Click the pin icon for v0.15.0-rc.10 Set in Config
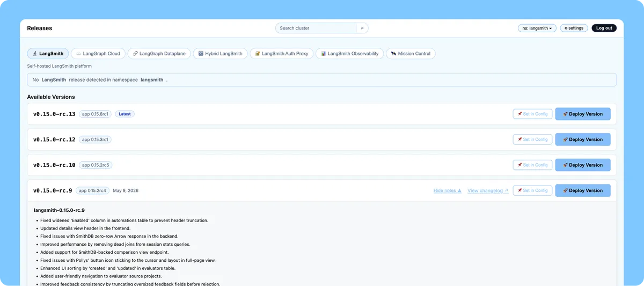Image resolution: width=644 pixels, height=286 pixels. [519, 165]
